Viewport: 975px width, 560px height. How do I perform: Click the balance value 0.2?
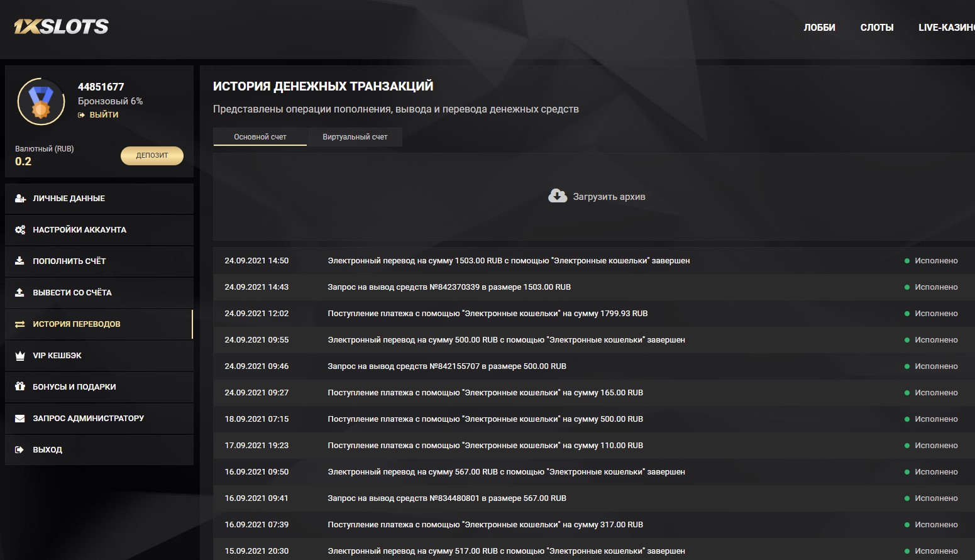pos(23,162)
